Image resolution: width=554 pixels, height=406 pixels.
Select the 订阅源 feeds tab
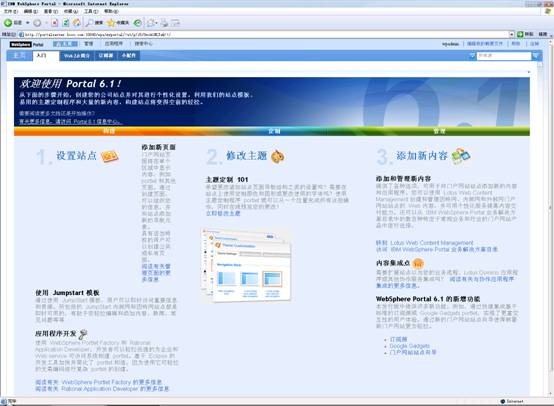click(x=106, y=56)
